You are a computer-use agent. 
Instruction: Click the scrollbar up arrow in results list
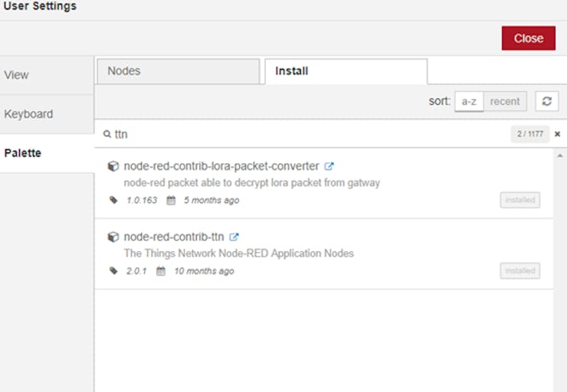pos(560,155)
